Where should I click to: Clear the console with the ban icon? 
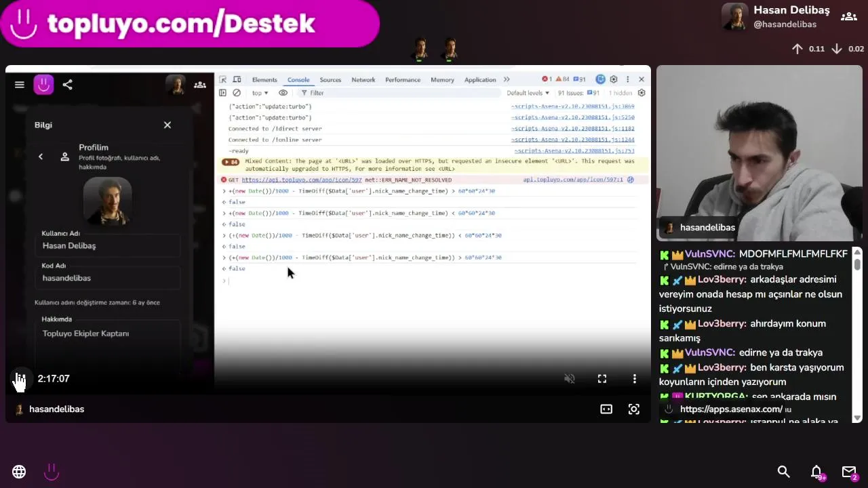coord(237,93)
